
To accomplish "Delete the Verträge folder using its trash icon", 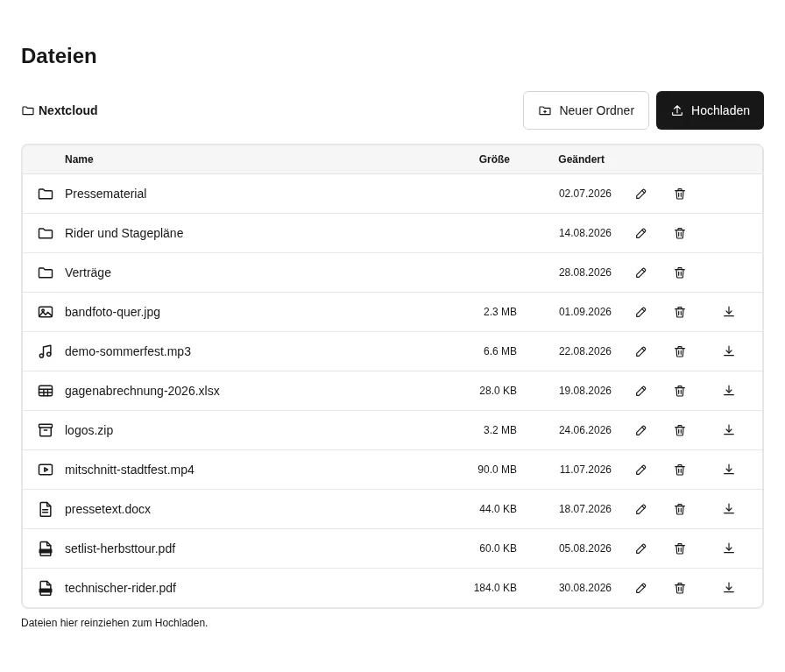I will click(679, 272).
